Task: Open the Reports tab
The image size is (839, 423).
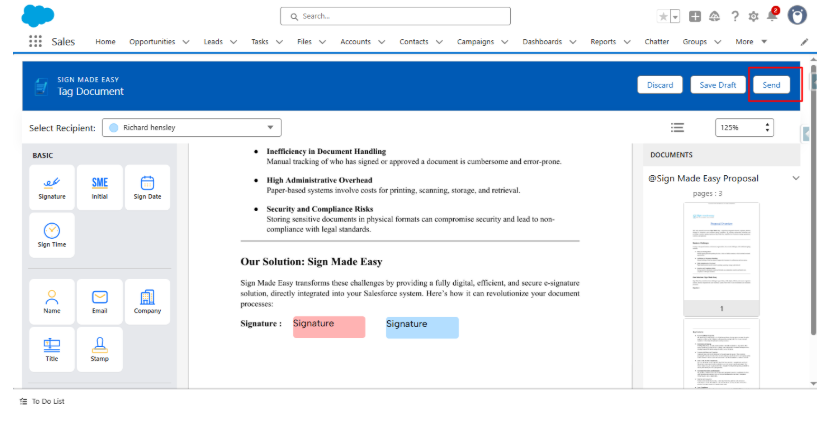Action: pyautogui.click(x=603, y=42)
